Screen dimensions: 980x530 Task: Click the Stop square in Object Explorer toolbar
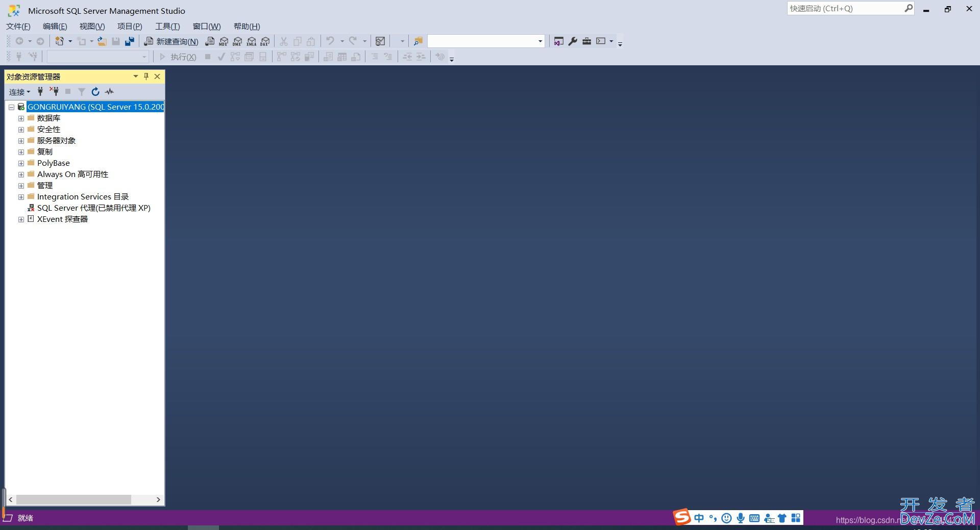(68, 92)
